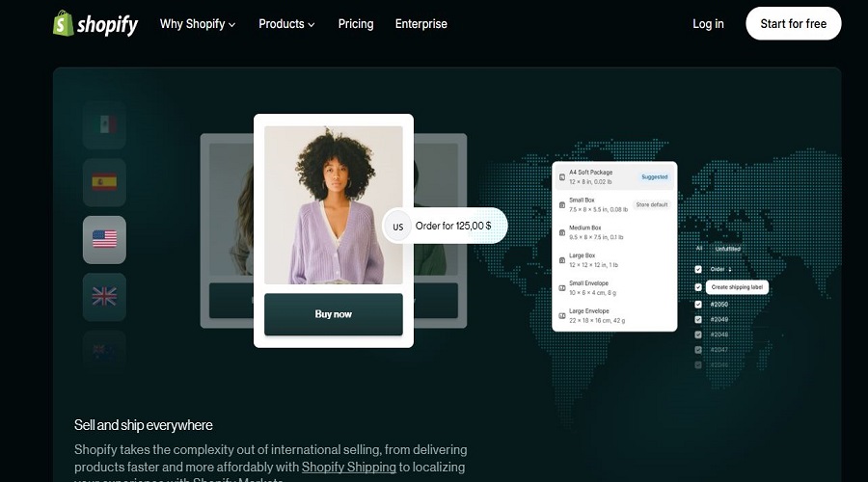Select the Mexico flag tile
The width and height of the screenshot is (868, 482).
pyautogui.click(x=104, y=124)
